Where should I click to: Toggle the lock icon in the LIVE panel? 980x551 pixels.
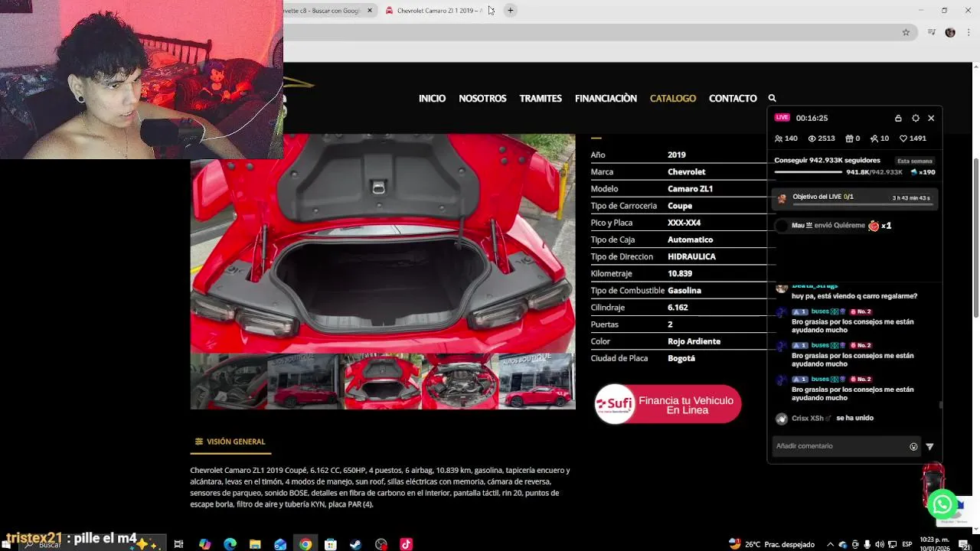(x=898, y=118)
